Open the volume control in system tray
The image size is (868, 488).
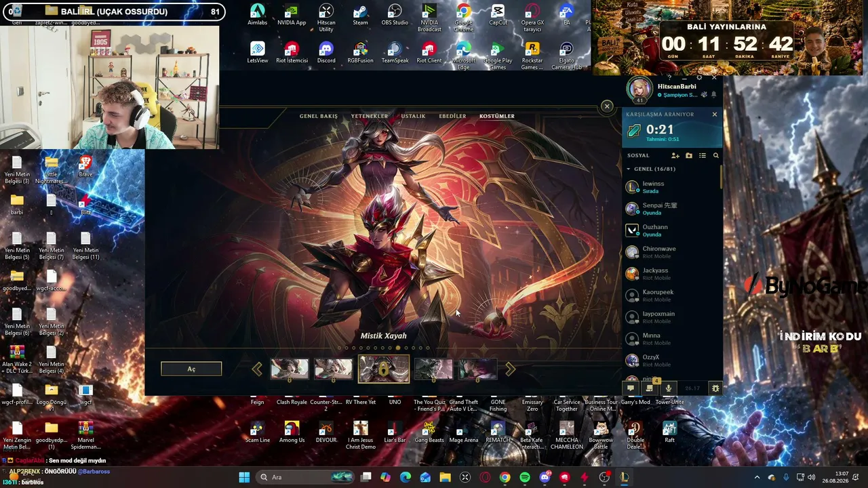pyautogui.click(x=811, y=477)
